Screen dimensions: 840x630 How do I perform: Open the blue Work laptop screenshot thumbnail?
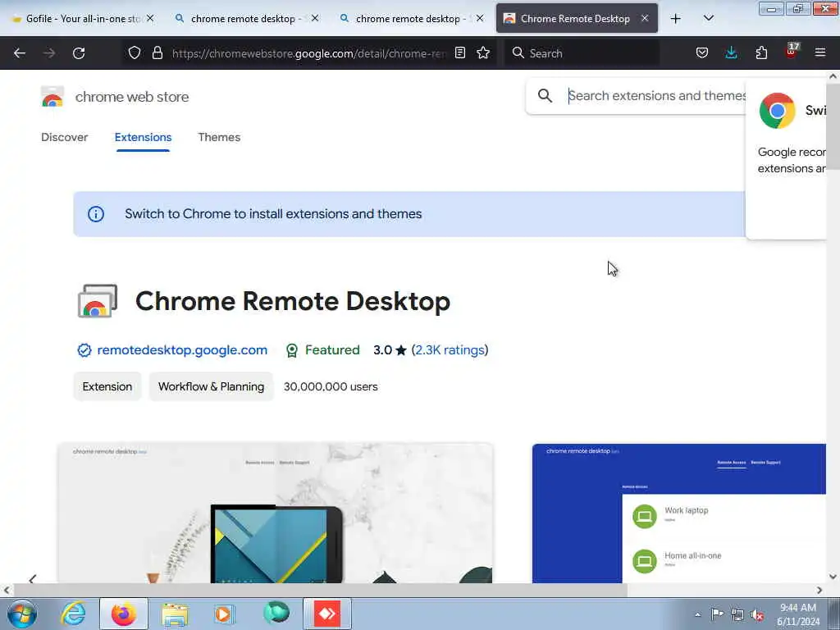[678, 514]
